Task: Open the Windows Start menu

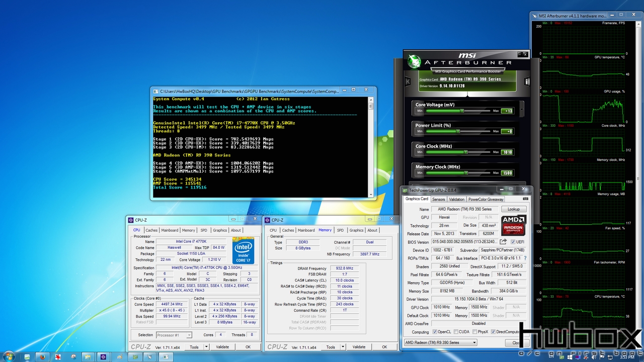Action: pos(9,356)
